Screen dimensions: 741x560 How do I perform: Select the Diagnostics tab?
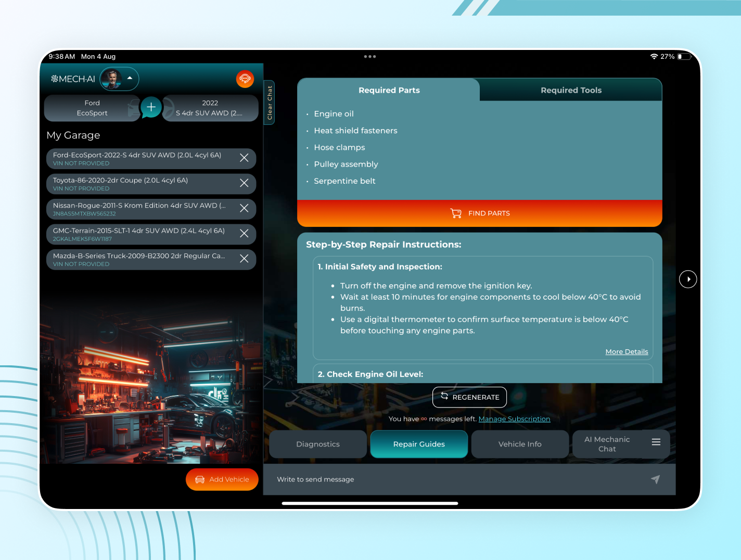[x=317, y=444]
